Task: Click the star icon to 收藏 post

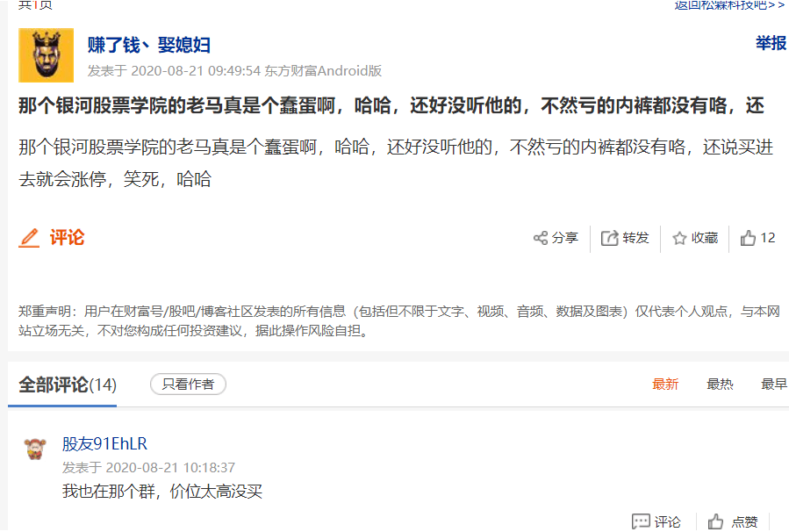Action: click(x=679, y=238)
